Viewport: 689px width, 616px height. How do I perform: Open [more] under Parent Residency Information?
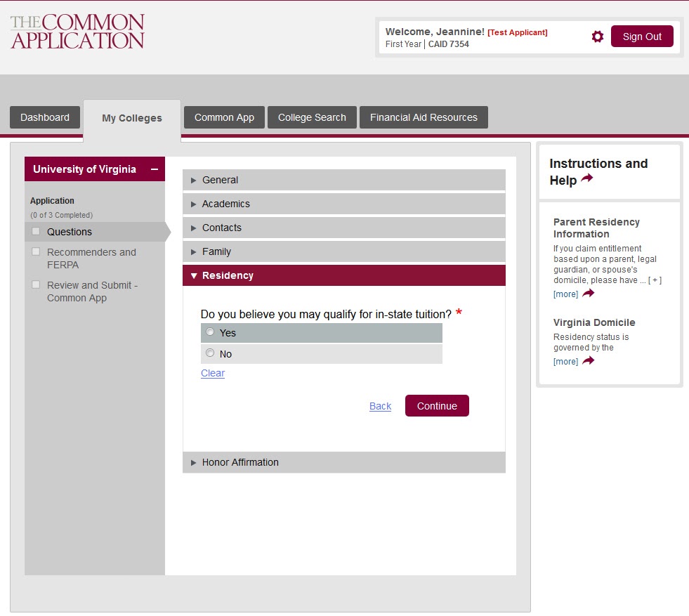point(565,294)
